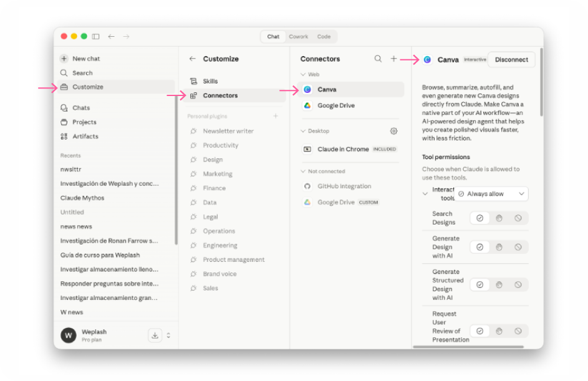The width and height of the screenshot is (588, 381).
Task: Open the Always allow permissions dropdown
Action: [x=491, y=194]
